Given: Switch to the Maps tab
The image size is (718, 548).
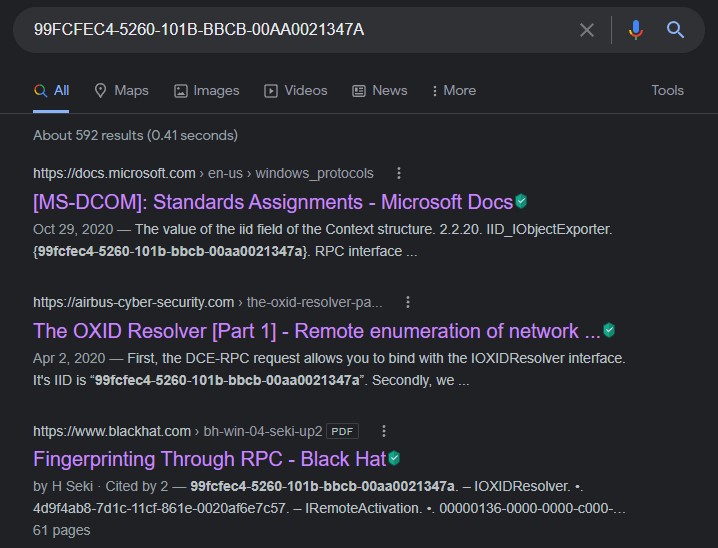Looking at the screenshot, I should click(121, 91).
